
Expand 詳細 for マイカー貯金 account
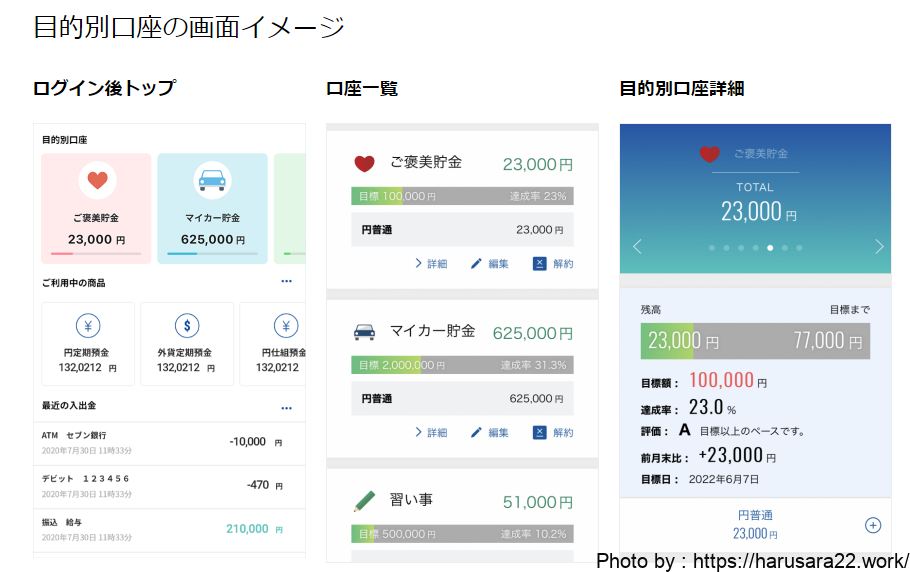(431, 433)
